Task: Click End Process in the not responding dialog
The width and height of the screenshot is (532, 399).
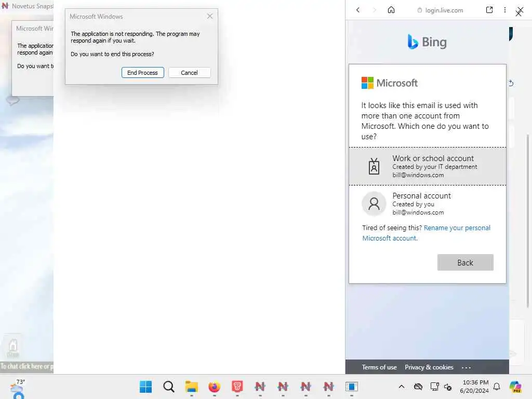Action: (142, 73)
